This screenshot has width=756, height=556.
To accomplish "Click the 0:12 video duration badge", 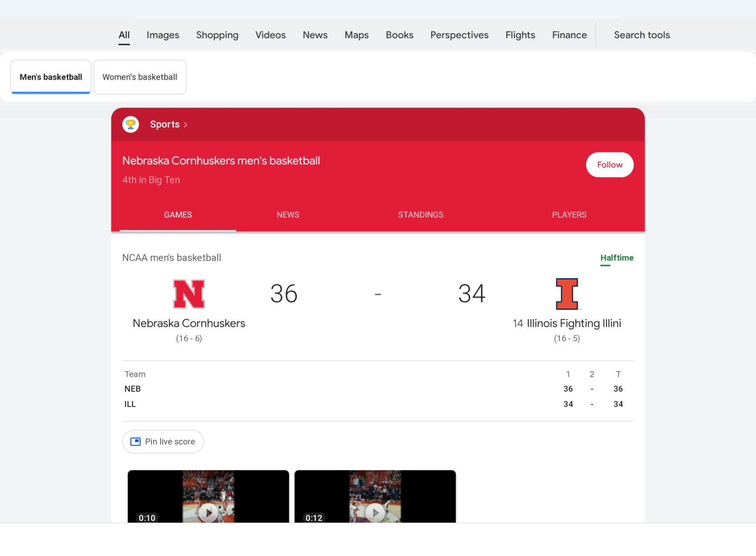I will pos(314,518).
